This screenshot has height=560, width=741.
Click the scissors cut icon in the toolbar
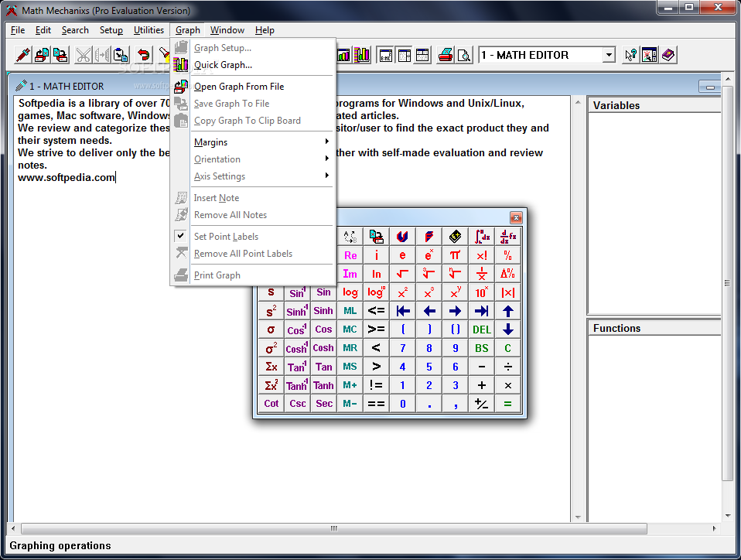pyautogui.click(x=84, y=55)
